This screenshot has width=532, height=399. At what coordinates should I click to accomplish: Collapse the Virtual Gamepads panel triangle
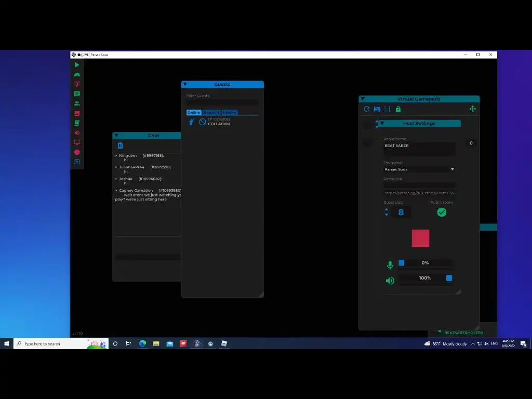(363, 99)
